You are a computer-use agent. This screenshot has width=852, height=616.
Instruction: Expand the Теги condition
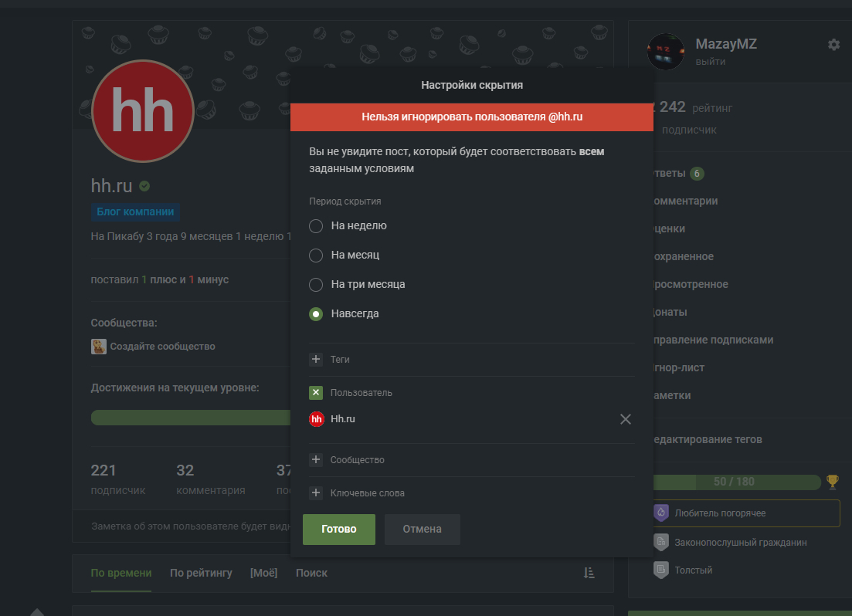(316, 359)
